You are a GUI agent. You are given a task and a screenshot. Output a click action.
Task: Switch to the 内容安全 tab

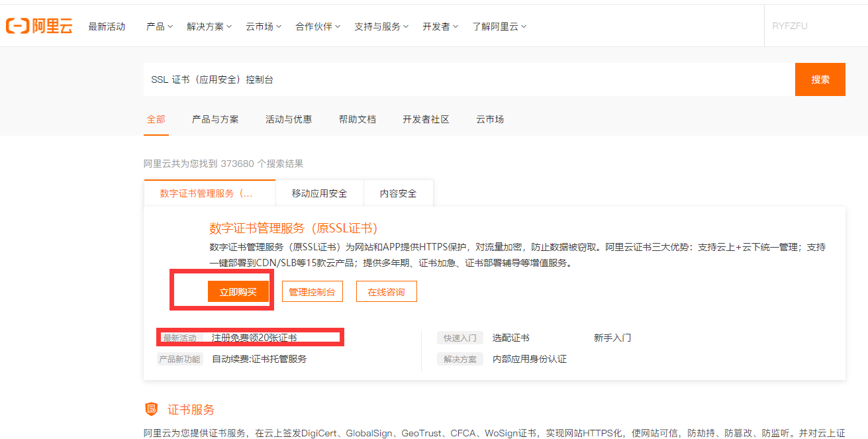click(398, 193)
